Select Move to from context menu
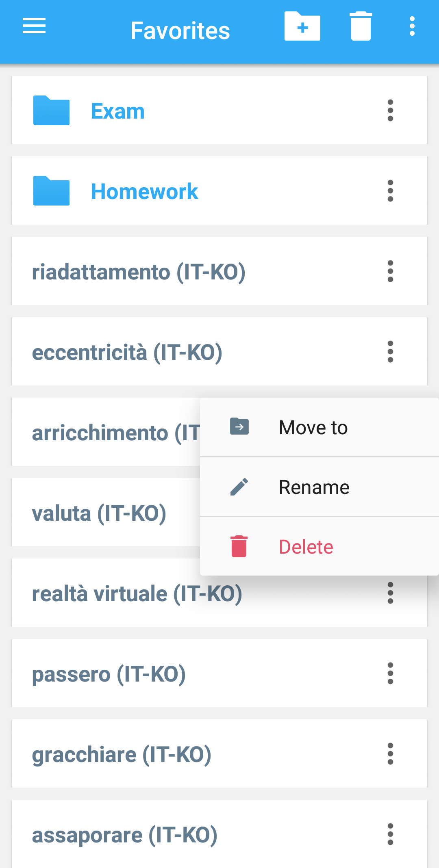Viewport: 439px width, 868px height. (x=313, y=427)
